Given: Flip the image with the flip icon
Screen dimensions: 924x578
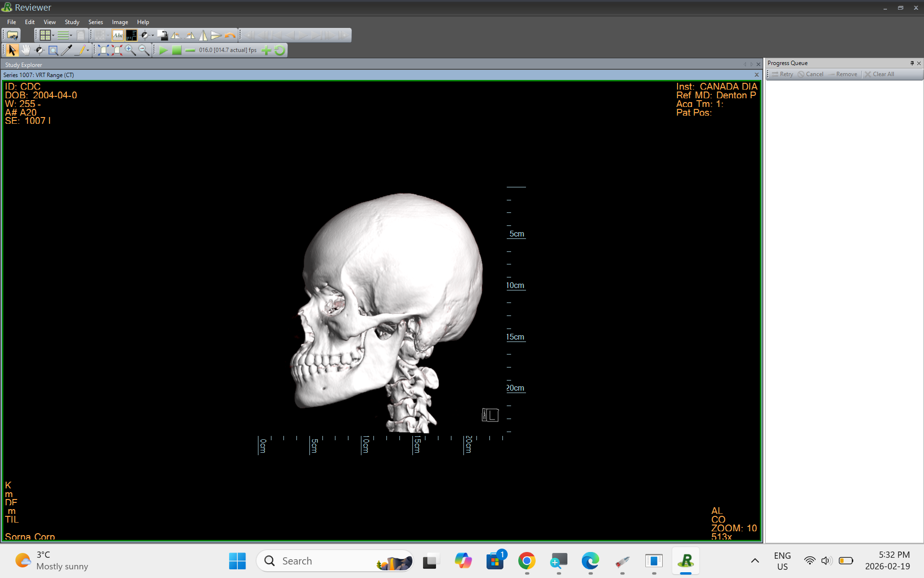Looking at the screenshot, I should click(204, 35).
